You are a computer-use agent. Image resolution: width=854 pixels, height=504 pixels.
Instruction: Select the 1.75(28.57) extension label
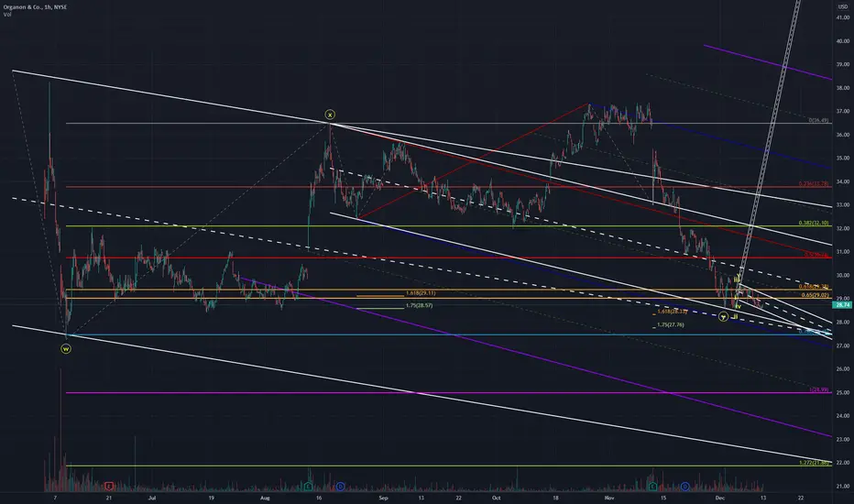point(419,306)
